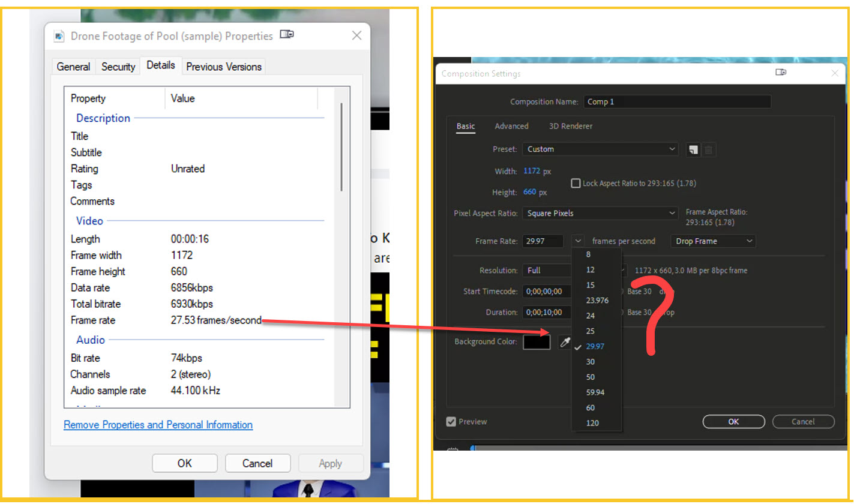This screenshot has height=504, width=854.
Task: Switch to the Advanced tab
Action: pyautogui.click(x=511, y=126)
